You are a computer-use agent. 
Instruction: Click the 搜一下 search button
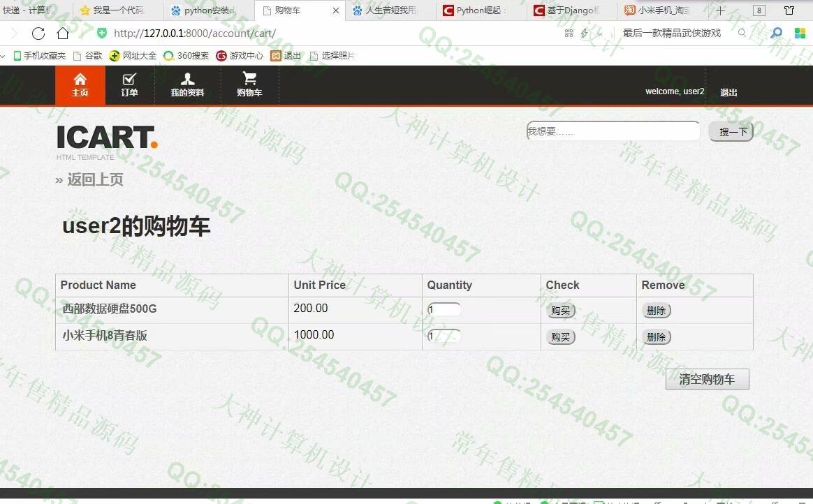(x=731, y=131)
